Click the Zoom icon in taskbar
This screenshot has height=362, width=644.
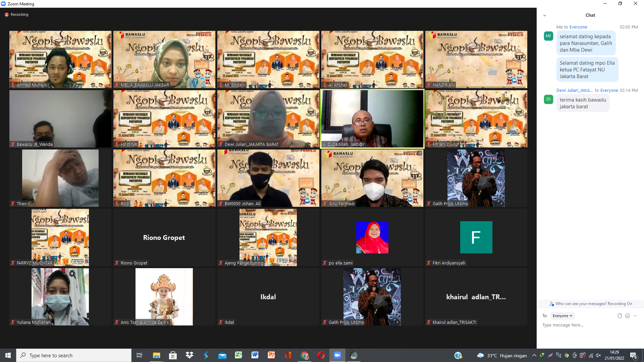coord(337,355)
